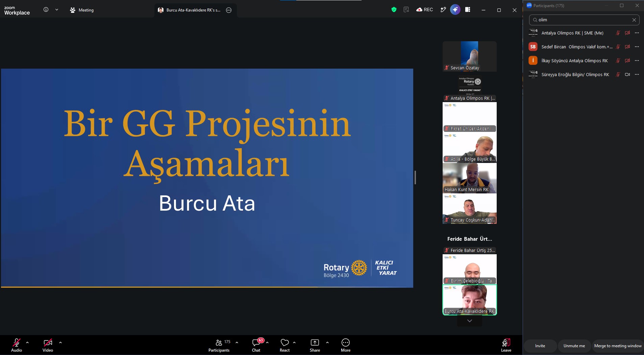644x355 pixels.
Task: Clear the olim search field
Action: (x=634, y=20)
